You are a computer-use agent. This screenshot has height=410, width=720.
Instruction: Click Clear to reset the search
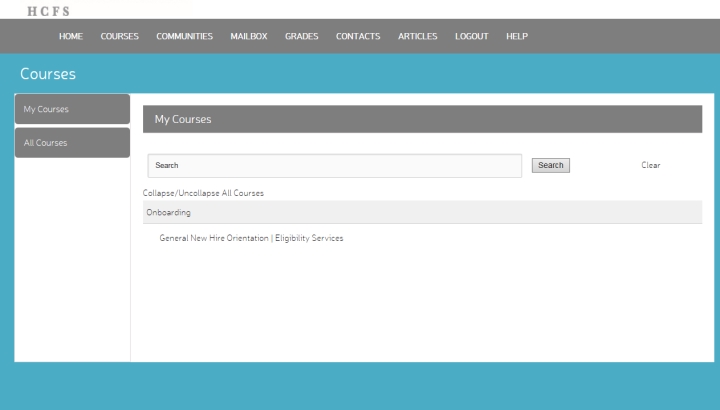pyautogui.click(x=651, y=165)
